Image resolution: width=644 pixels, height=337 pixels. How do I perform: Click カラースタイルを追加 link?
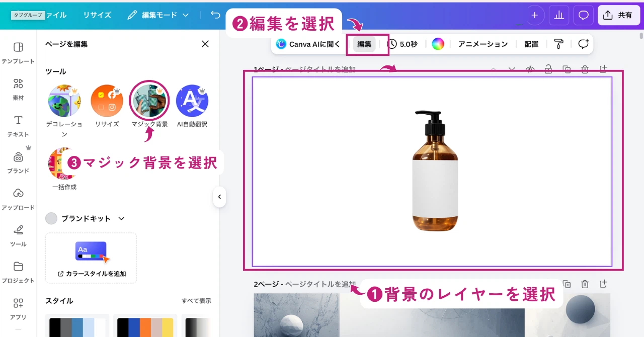[91, 274]
